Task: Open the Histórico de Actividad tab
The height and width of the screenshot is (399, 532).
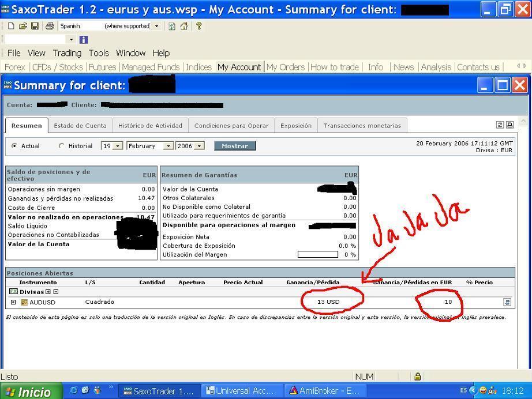Action: pyautogui.click(x=150, y=126)
